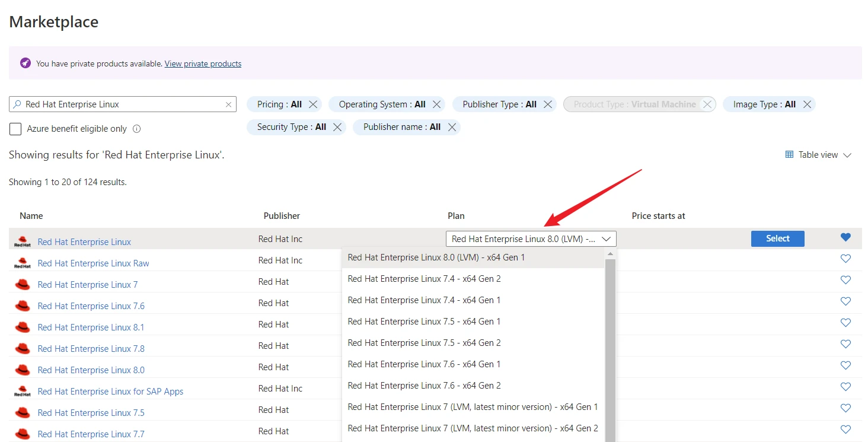868x442 pixels.
Task: Click the Publisher column header
Action: [282, 216]
